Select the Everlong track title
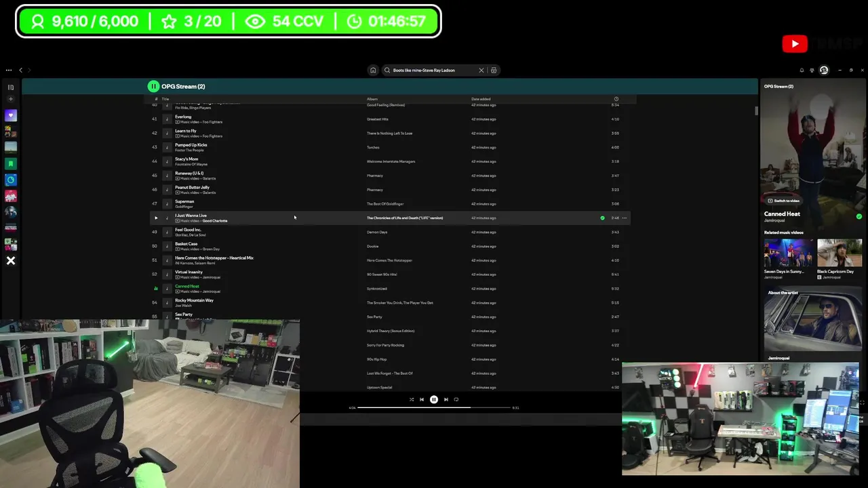The image size is (868, 488). [183, 117]
